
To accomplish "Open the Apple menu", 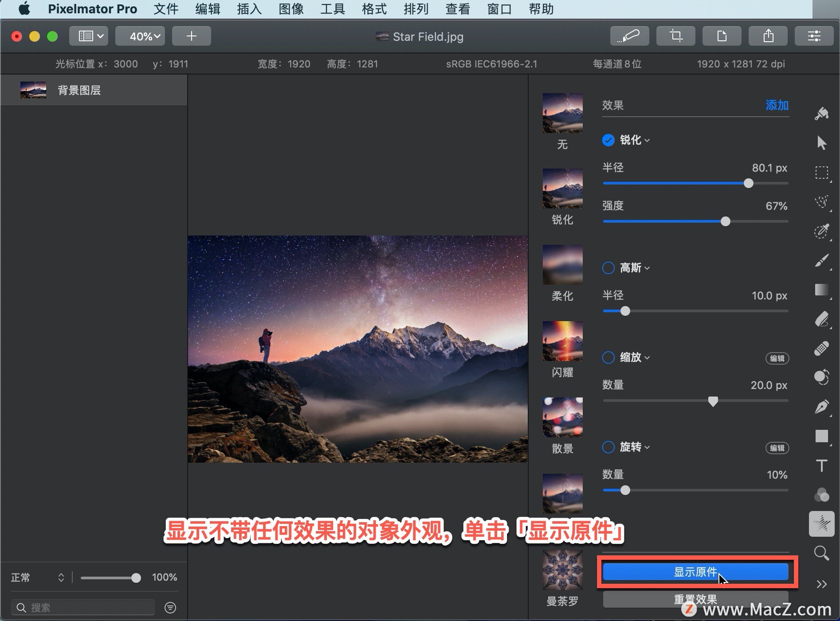I will click(24, 9).
